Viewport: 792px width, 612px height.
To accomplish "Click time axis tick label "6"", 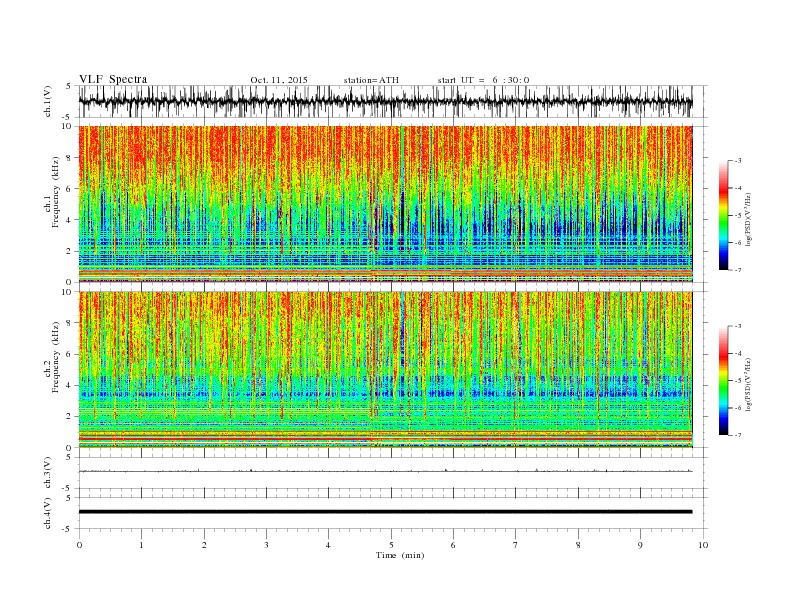I will tap(453, 545).
